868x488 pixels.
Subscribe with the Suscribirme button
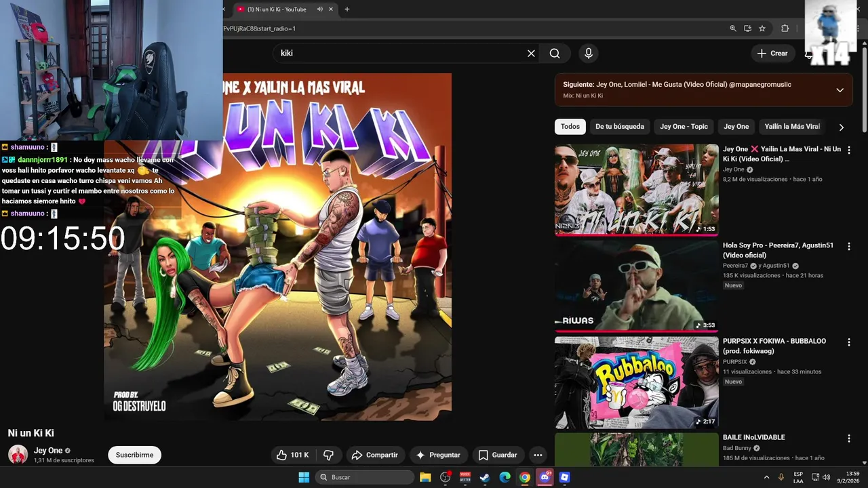pyautogui.click(x=134, y=455)
